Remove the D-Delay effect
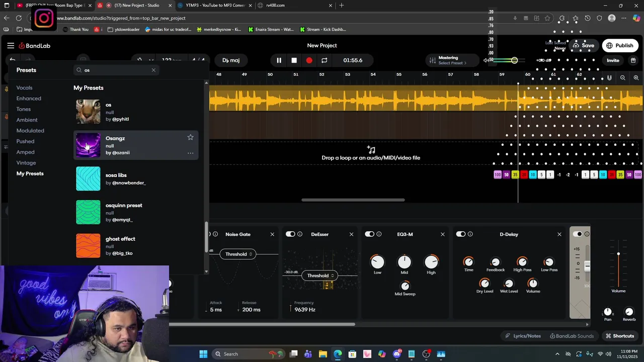The height and width of the screenshot is (362, 644). pyautogui.click(x=559, y=234)
